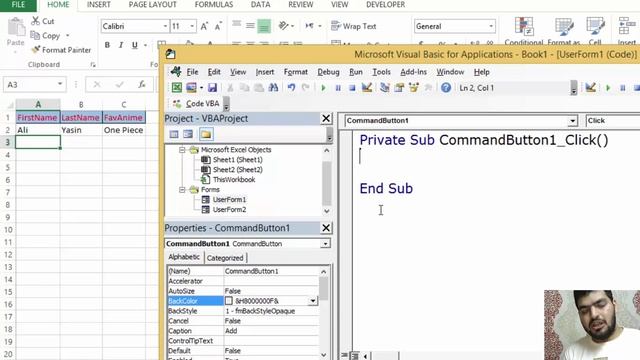Open the Name Box A3 dropdown arrow
The height and width of the screenshot is (360, 640).
(x=60, y=84)
